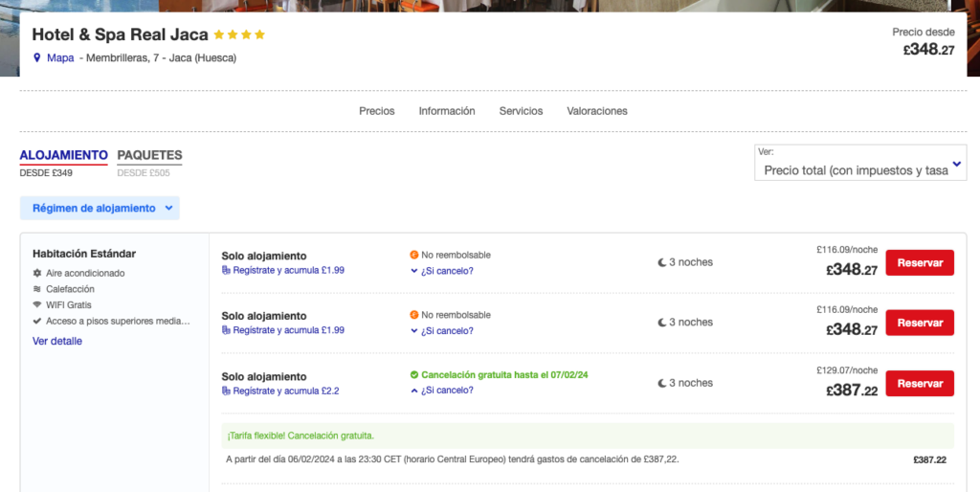Click the WIFI Gratis wifi icon
Screen dimensions: 980x492
click(37, 304)
